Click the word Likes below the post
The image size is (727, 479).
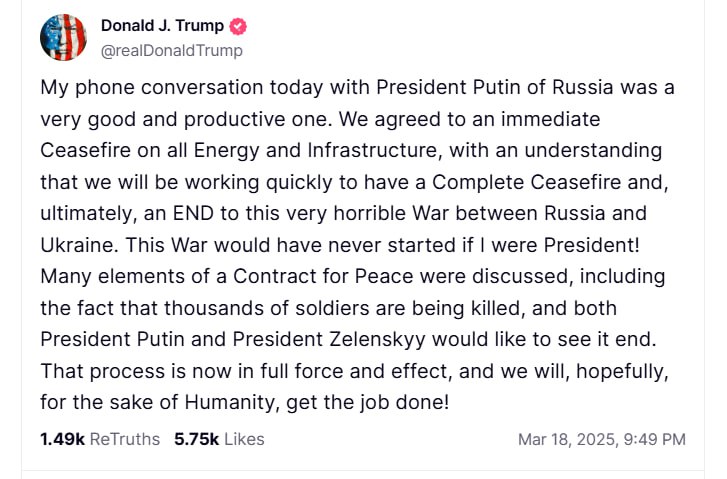(x=243, y=439)
